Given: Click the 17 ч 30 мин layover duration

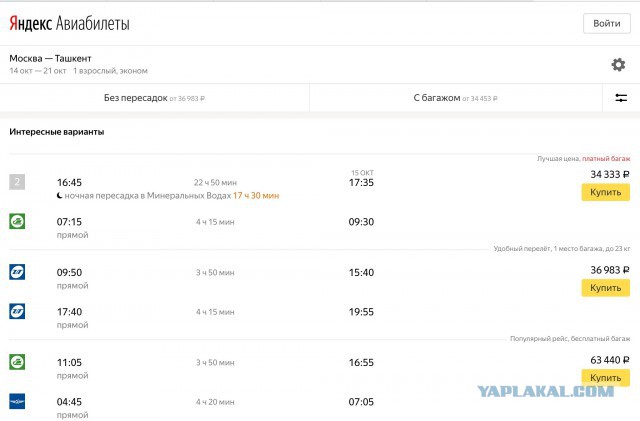Looking at the screenshot, I should (256, 196).
